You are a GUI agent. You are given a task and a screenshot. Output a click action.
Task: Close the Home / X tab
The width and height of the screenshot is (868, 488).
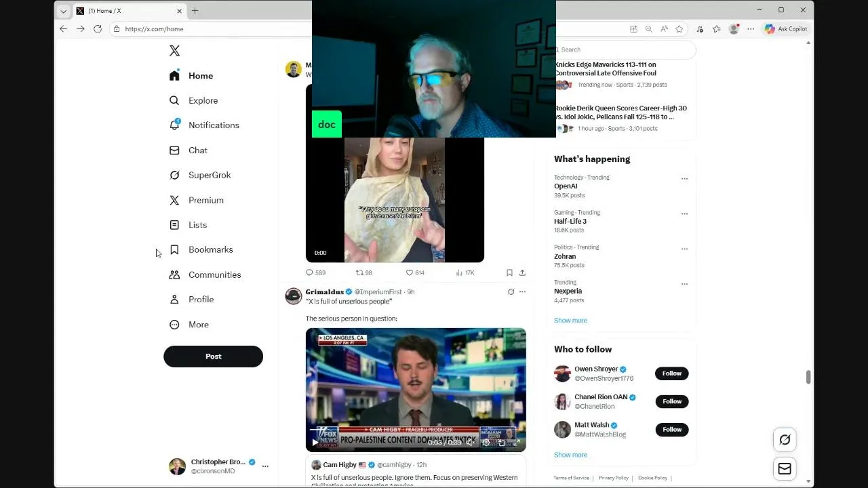pos(180,11)
